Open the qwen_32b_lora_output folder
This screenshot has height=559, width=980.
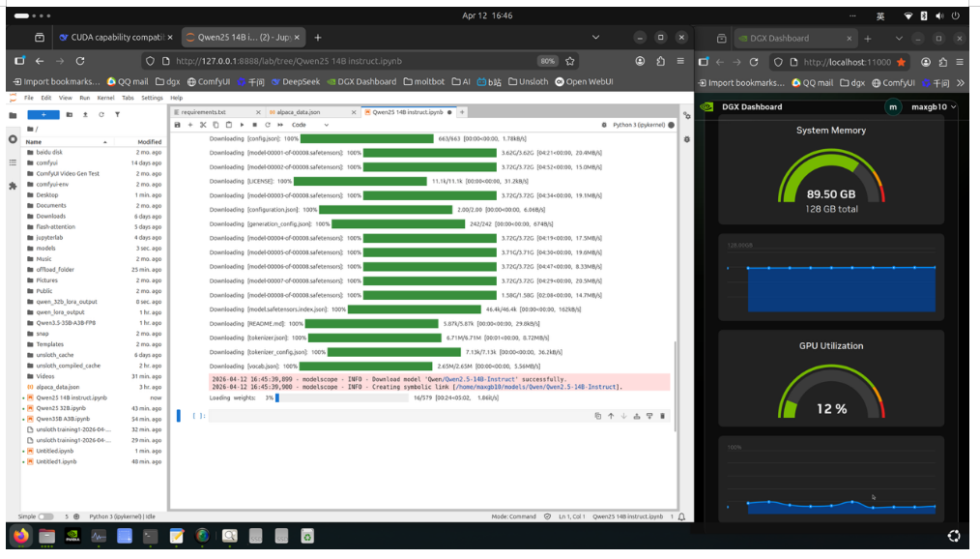(x=67, y=302)
